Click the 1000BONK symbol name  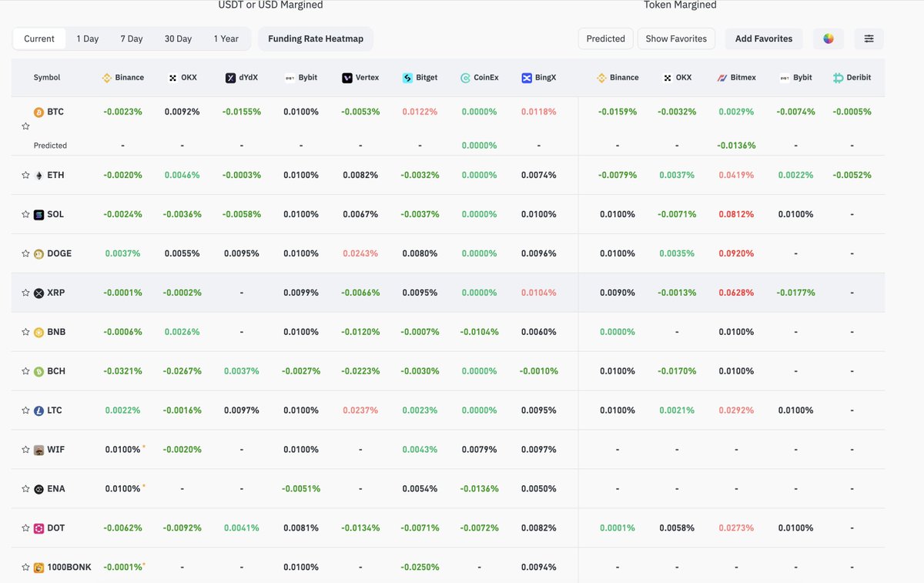click(x=69, y=568)
